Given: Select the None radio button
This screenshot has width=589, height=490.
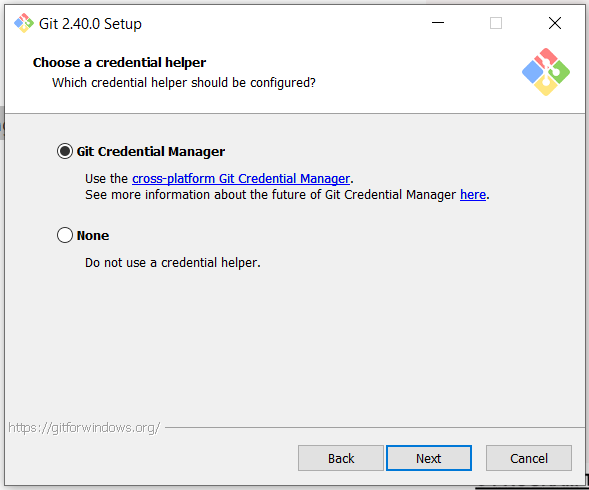Looking at the screenshot, I should pos(65,235).
